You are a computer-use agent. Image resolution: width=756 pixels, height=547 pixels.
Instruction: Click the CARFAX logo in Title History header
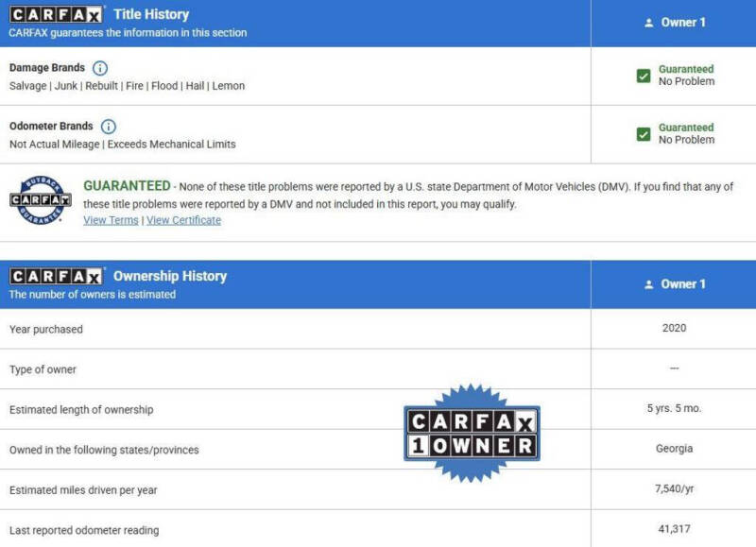pos(57,14)
